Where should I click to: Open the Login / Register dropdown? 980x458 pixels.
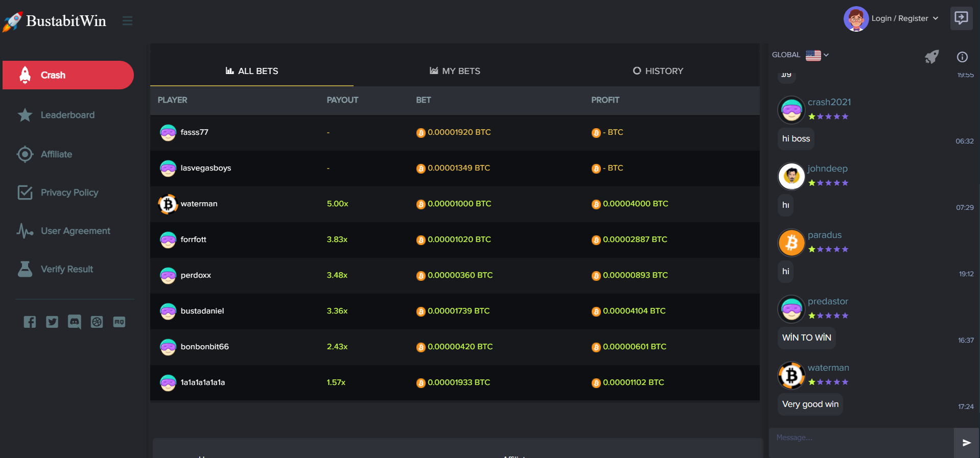pos(905,18)
